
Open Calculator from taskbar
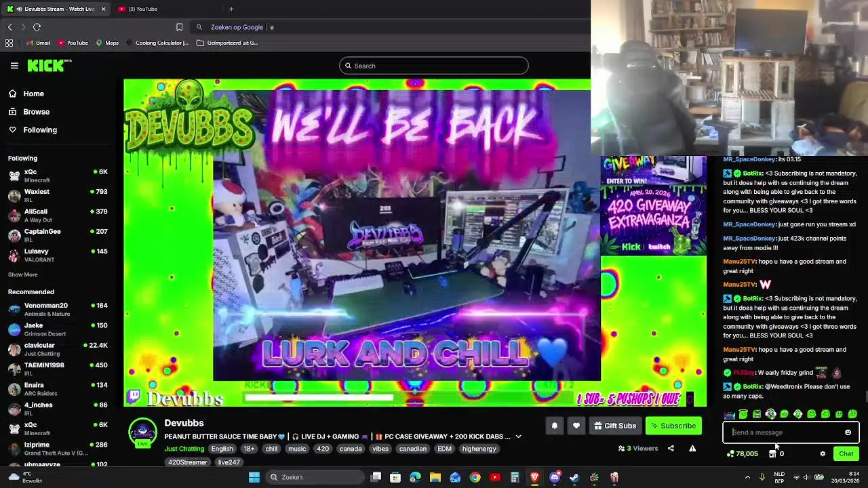pos(515,477)
